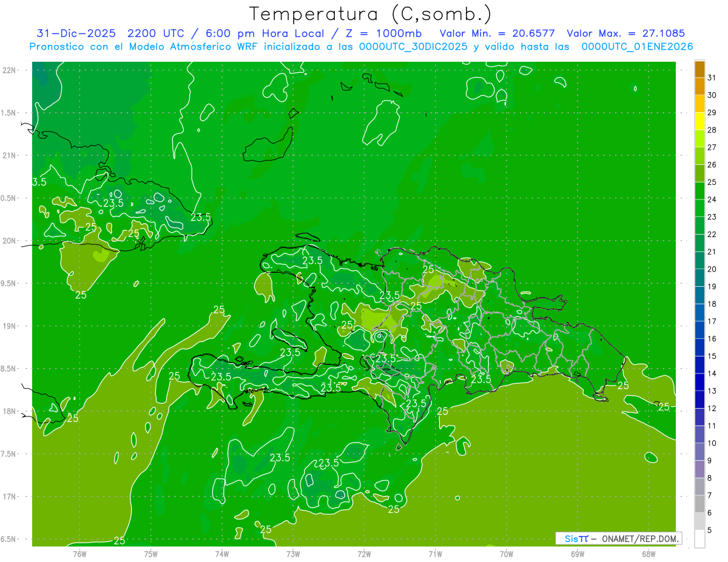Screen dimensions: 728x562
Task: Click the 22N latitude axis label
Action: click(x=10, y=70)
